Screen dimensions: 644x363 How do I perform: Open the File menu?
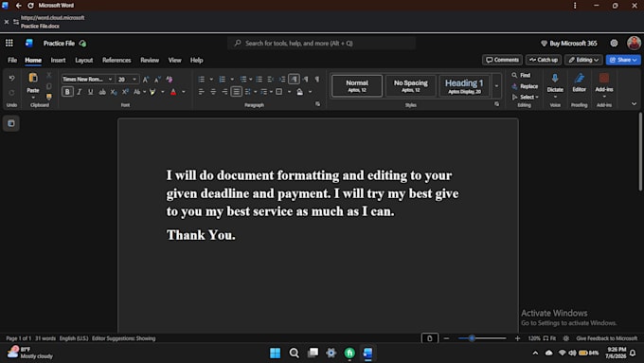pos(12,60)
